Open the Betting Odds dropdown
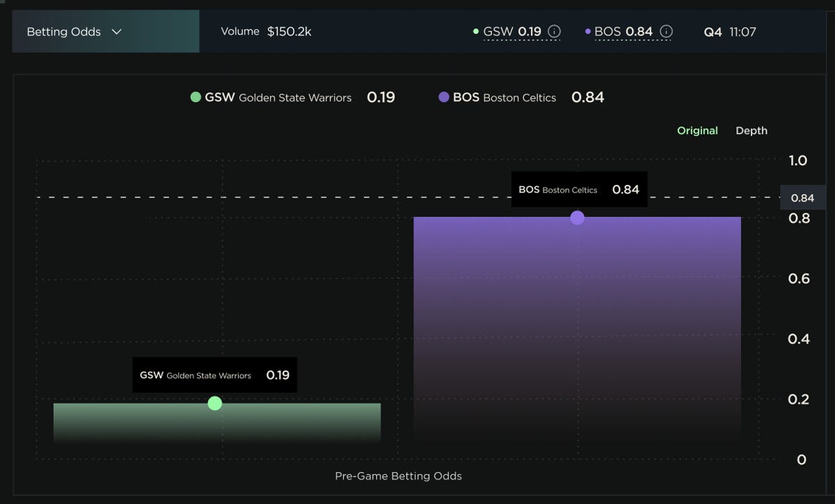 [106, 31]
